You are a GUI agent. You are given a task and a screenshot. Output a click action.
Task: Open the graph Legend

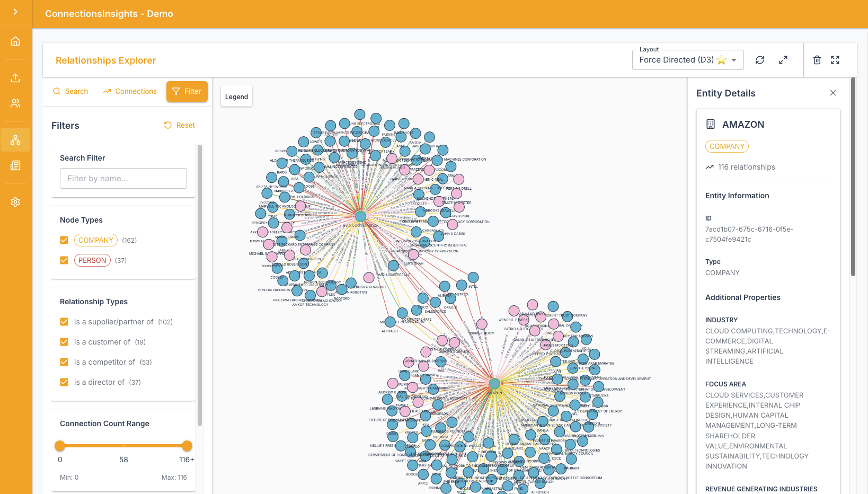click(236, 96)
